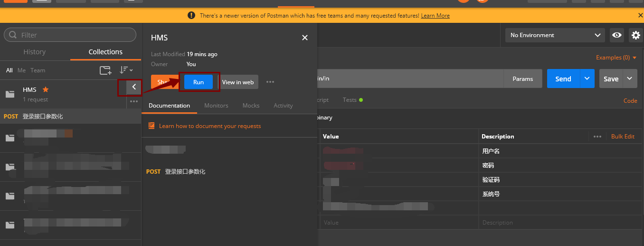Open the Mocks tab

point(251,106)
